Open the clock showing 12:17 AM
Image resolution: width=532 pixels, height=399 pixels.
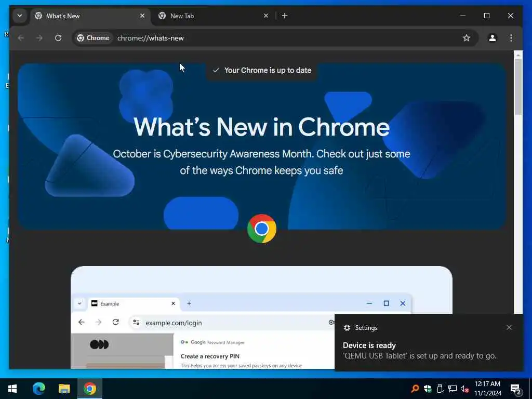coord(487,389)
